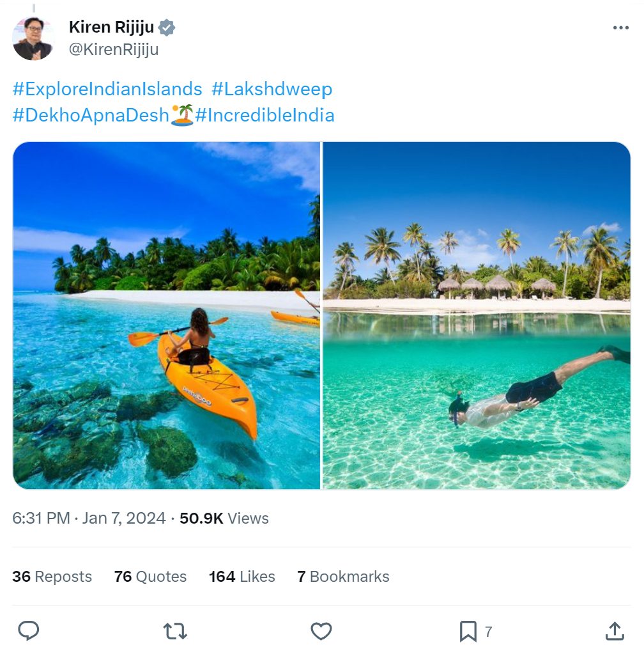View the 36 Reposts list

52,577
